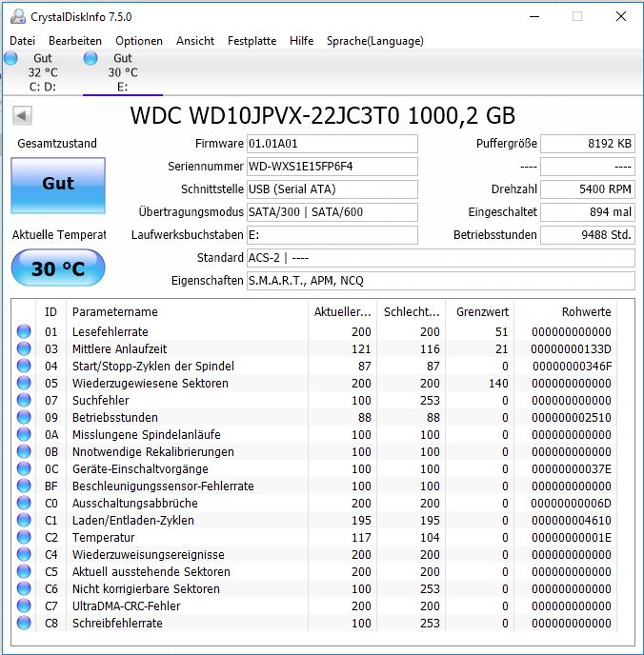The width and height of the screenshot is (644, 655).
Task: Click the CrystalDiskInfo app icon in title bar
Action: 17,16
